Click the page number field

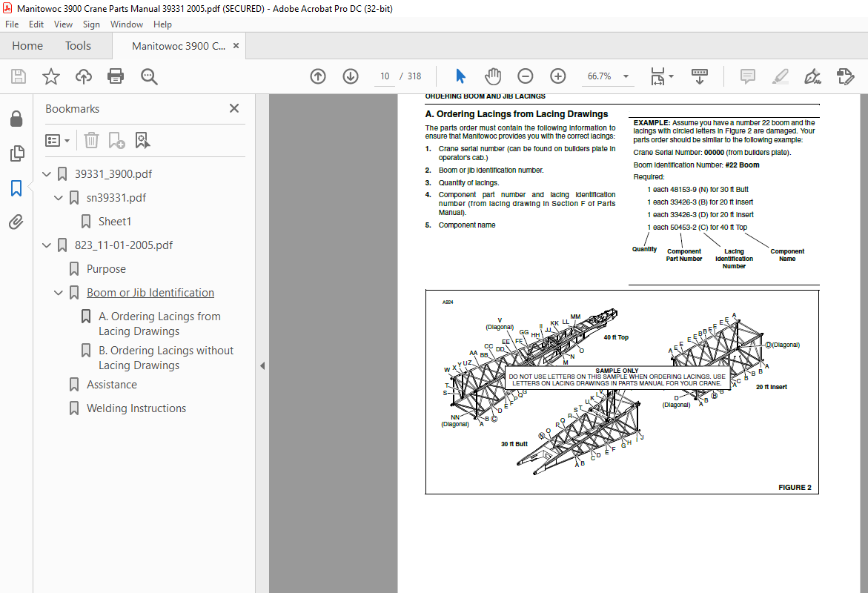tap(385, 76)
